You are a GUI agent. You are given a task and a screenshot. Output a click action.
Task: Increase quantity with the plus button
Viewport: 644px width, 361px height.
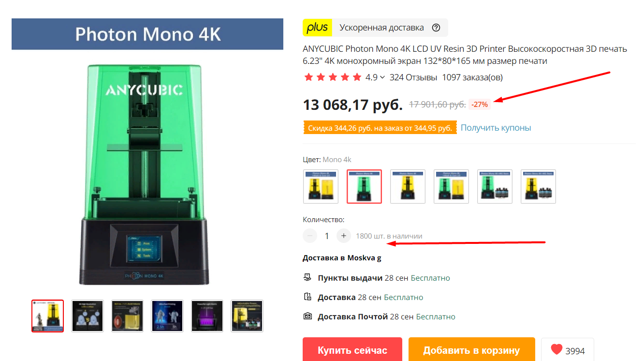click(x=344, y=236)
